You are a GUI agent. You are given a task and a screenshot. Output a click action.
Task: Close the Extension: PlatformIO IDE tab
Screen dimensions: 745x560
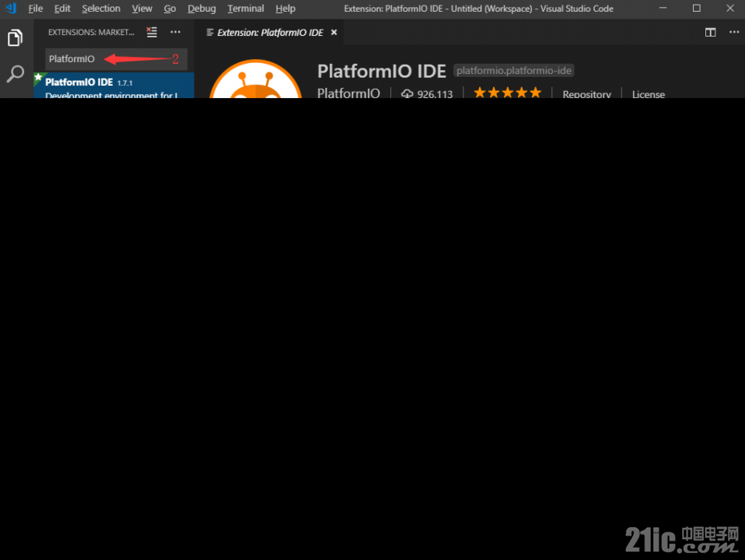334,33
